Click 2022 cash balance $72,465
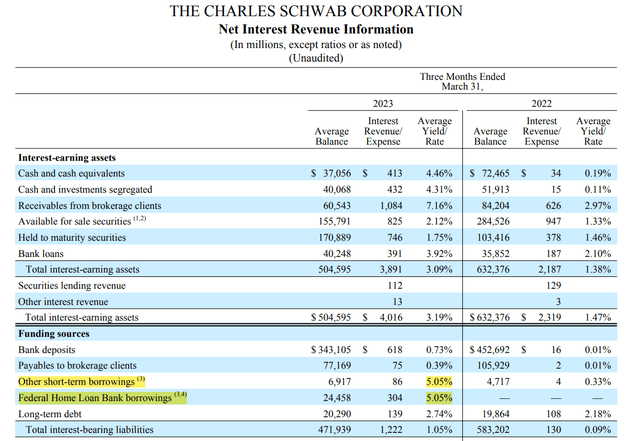 [x=489, y=174]
